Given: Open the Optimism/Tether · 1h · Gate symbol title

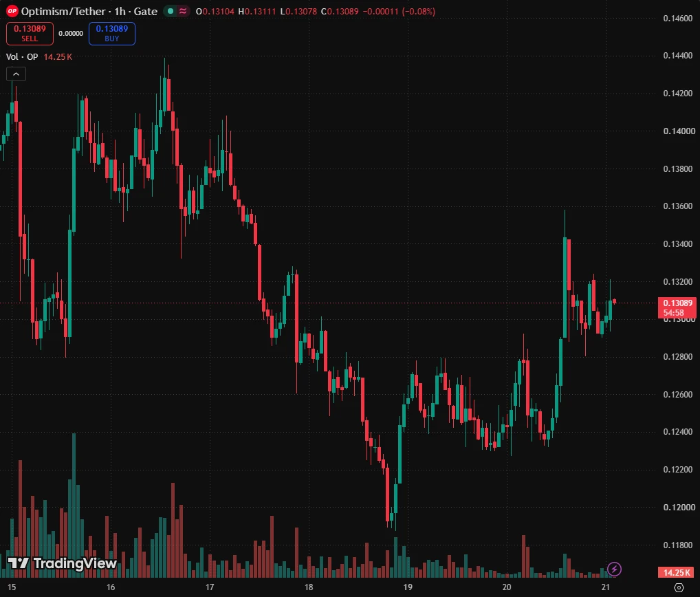Looking at the screenshot, I should [89, 11].
